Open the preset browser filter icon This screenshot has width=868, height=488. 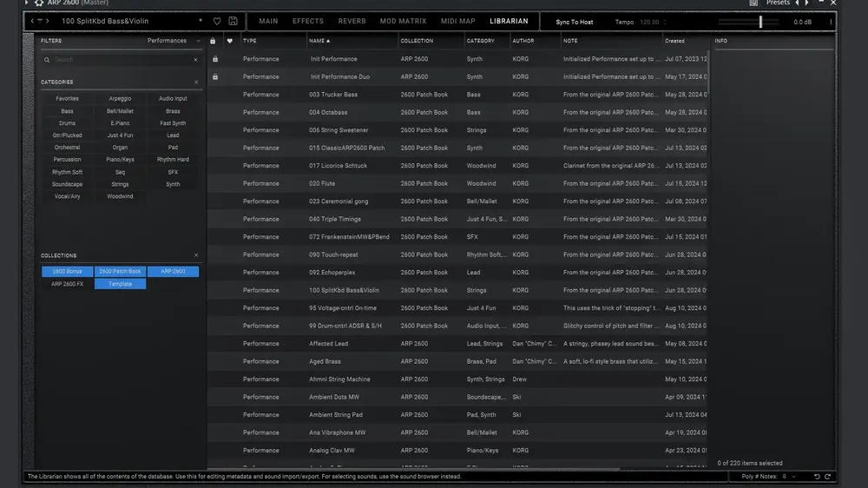point(40,21)
